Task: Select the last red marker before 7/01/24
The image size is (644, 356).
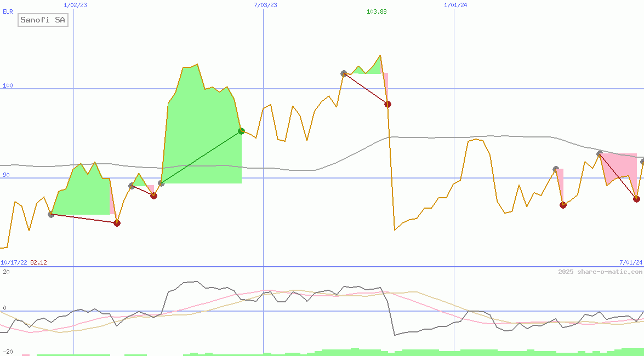Action: point(636,199)
